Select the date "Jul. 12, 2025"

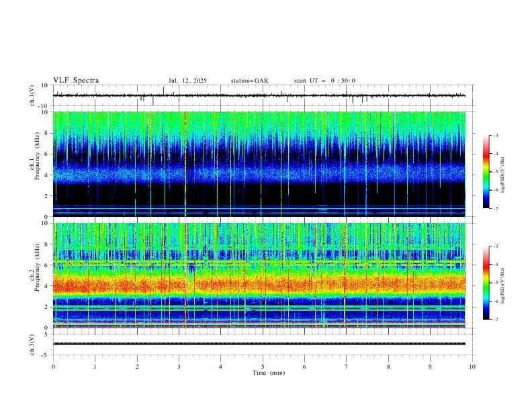click(x=187, y=81)
